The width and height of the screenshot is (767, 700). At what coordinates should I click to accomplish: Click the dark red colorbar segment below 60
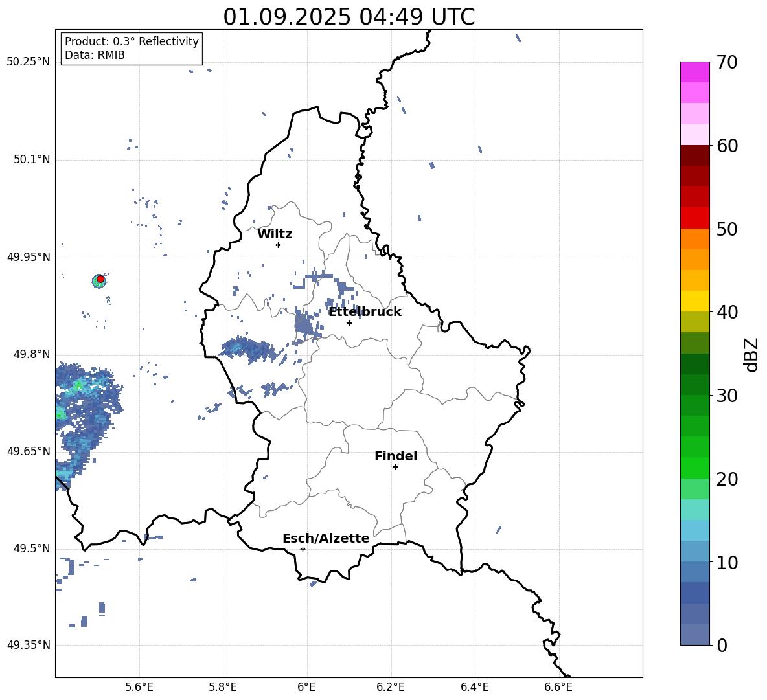pos(694,155)
